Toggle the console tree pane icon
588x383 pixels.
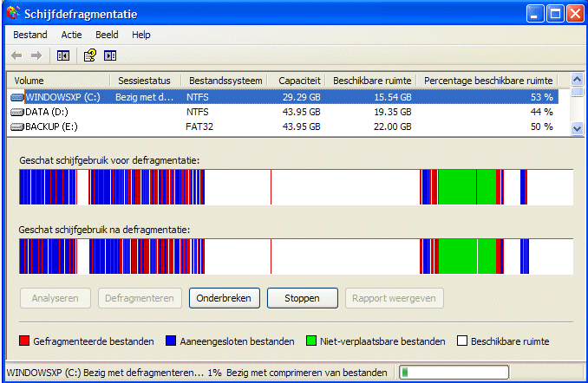click(63, 55)
